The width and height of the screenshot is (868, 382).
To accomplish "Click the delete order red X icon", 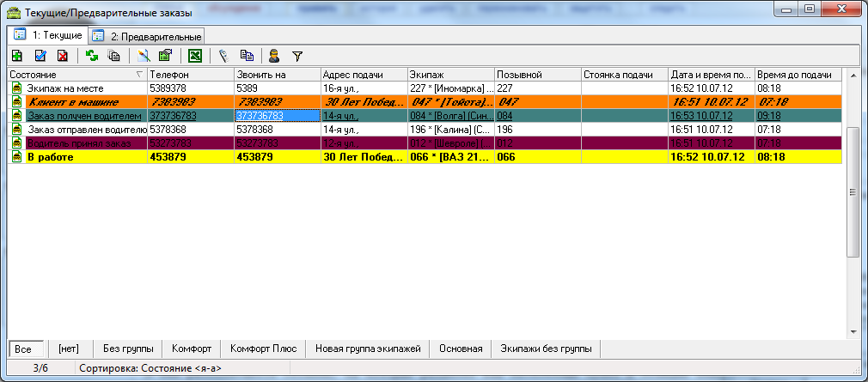I will click(63, 57).
